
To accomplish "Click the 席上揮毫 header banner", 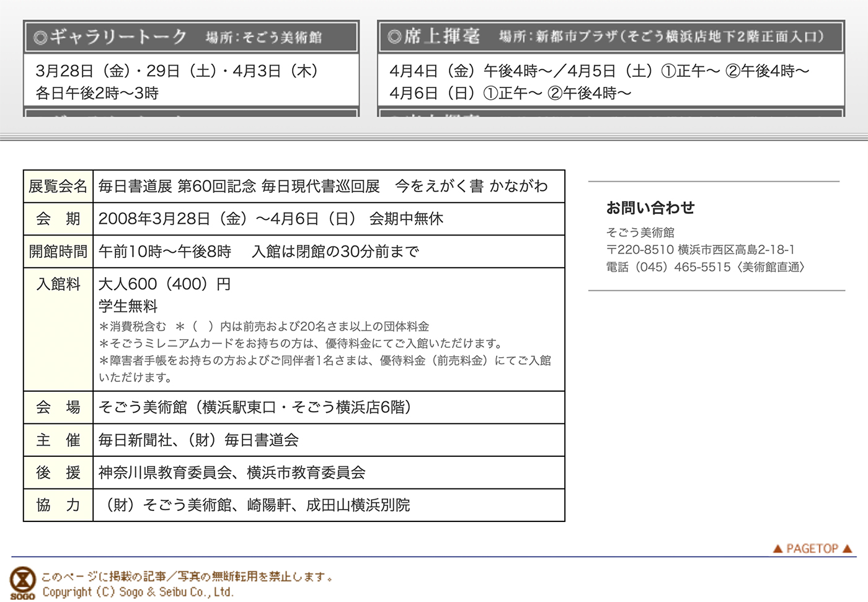I will point(611,37).
